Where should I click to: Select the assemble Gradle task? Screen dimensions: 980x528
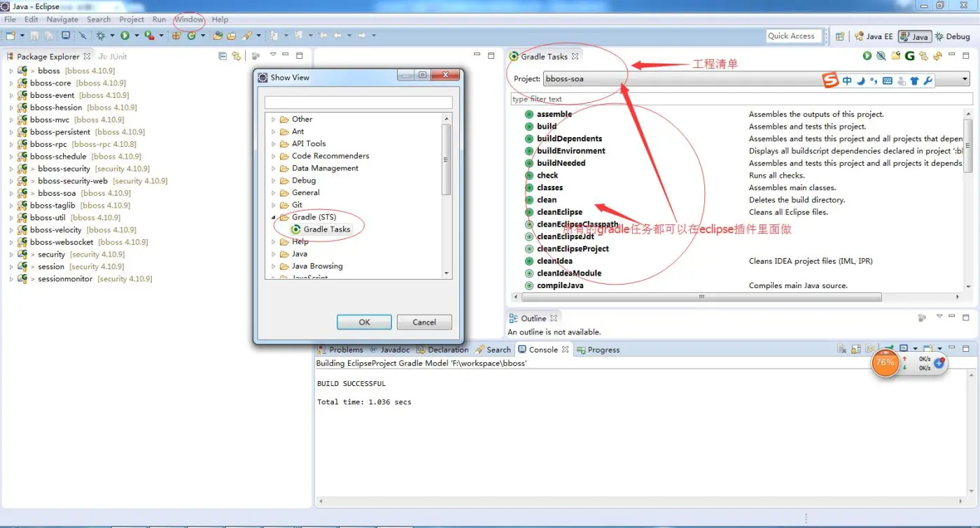(x=554, y=115)
